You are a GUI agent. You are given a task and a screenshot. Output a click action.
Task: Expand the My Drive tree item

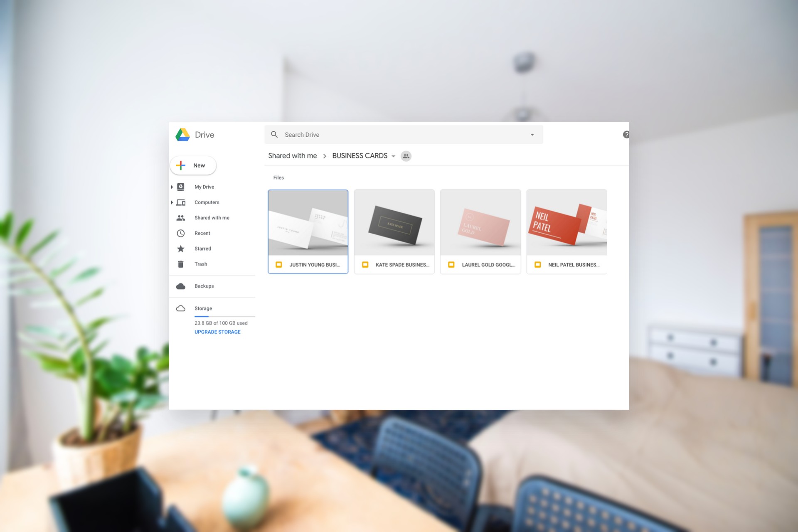[x=173, y=187]
